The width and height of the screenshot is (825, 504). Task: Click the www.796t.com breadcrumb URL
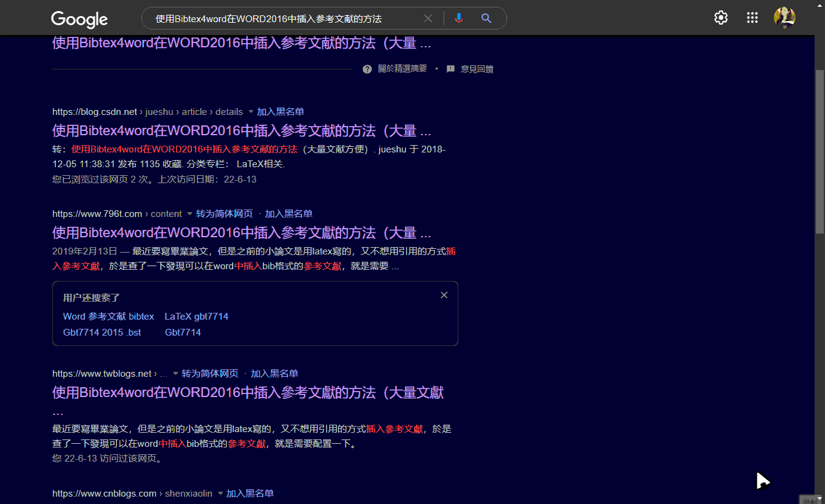[x=117, y=214]
